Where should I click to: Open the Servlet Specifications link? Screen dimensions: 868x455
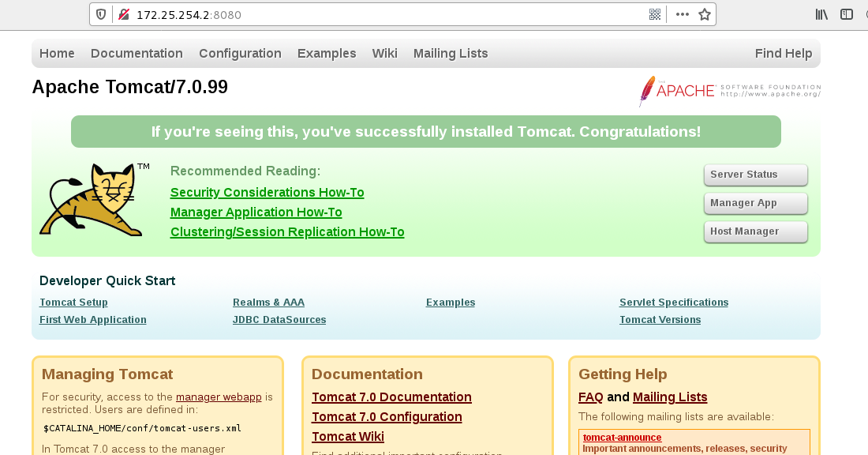[674, 302]
